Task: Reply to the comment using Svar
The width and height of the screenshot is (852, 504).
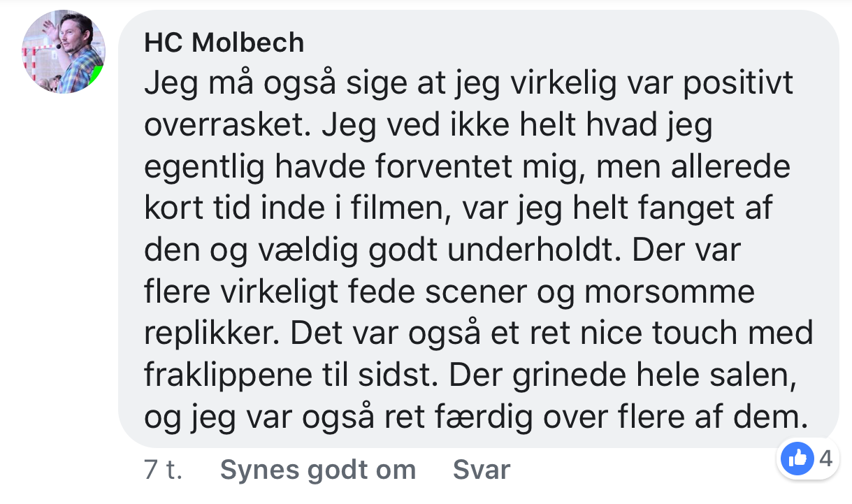Action: 482,470
